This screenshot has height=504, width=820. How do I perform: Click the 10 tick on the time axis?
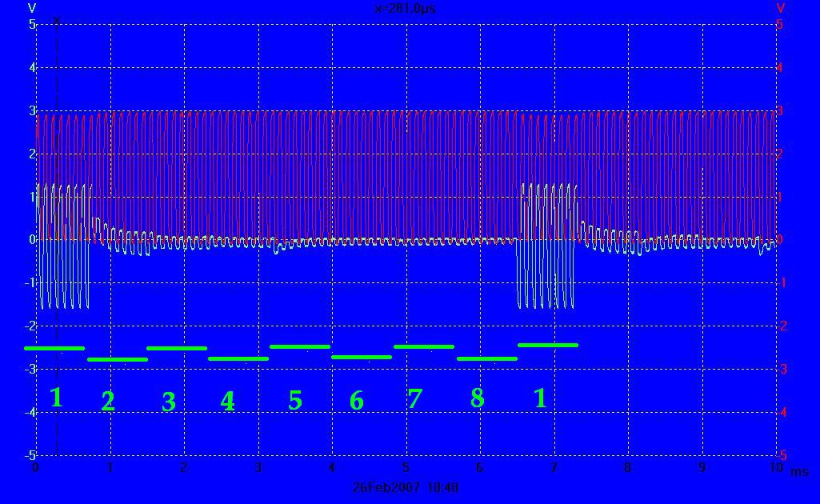775,468
